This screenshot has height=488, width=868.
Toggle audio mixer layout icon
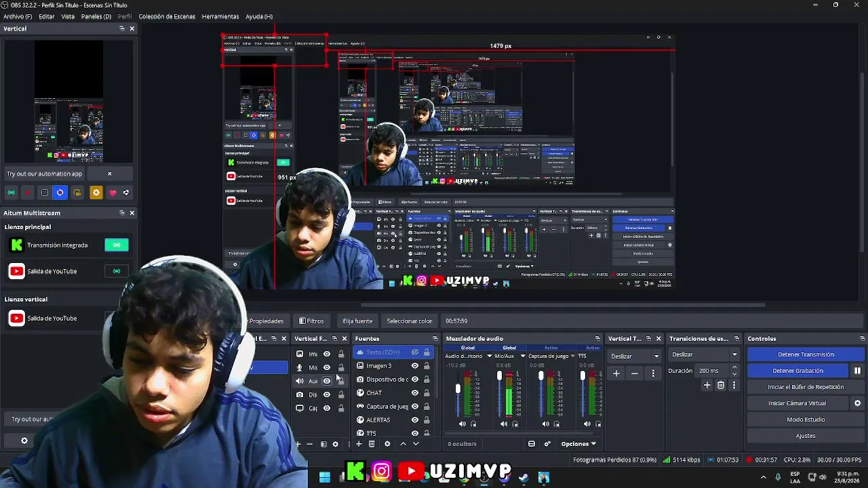pyautogui.click(x=532, y=444)
